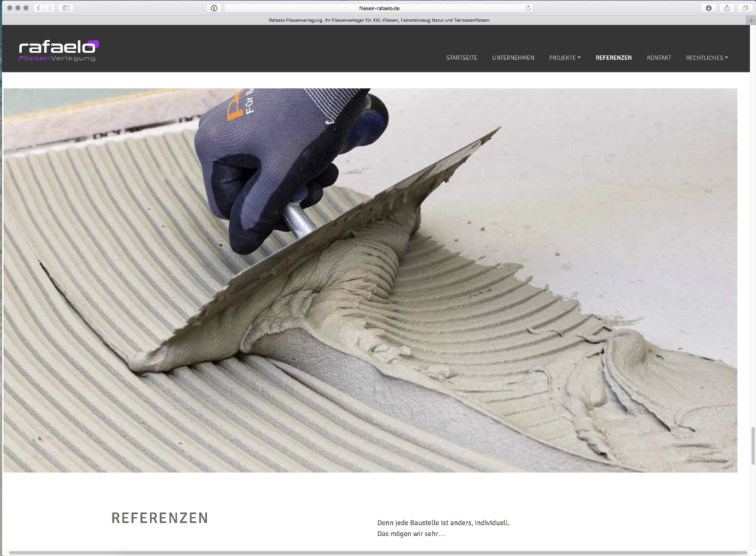Viewport: 756px width, 556px height.
Task: Open the STARTSEITE navigation item
Action: tap(461, 58)
